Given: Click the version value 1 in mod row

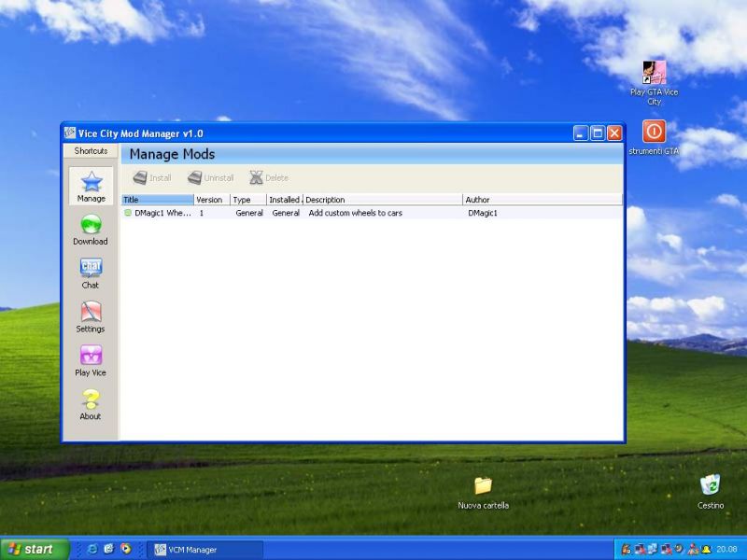Looking at the screenshot, I should (x=202, y=213).
